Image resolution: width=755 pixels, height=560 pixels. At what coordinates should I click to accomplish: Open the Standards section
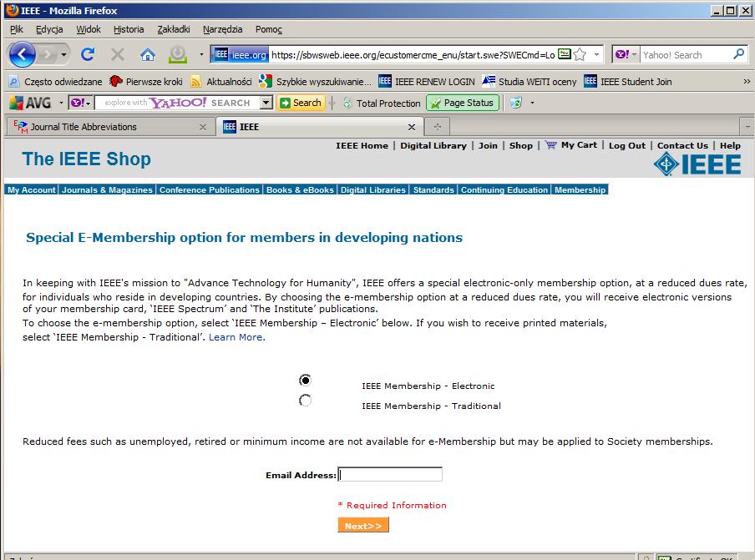coord(433,189)
